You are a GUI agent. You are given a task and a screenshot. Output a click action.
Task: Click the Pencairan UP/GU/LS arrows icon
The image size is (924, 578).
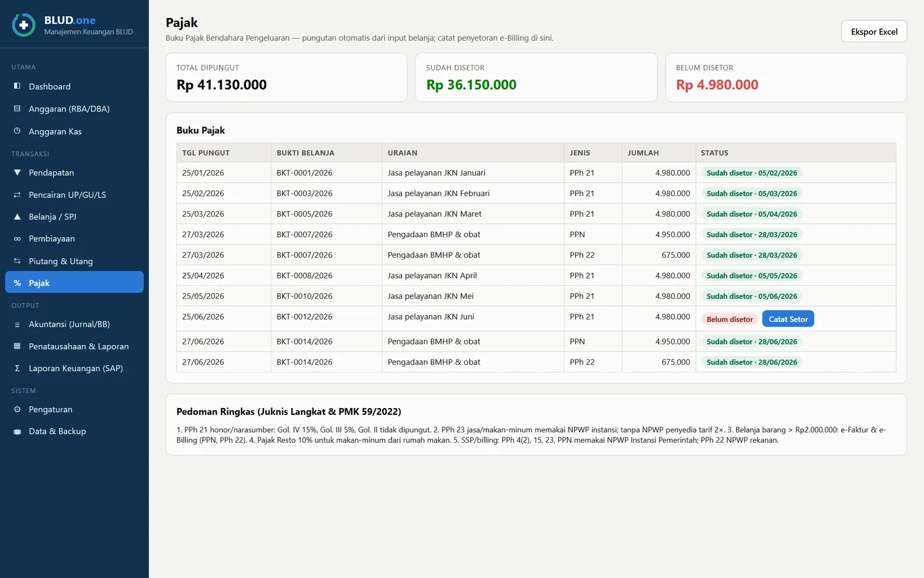(x=17, y=195)
